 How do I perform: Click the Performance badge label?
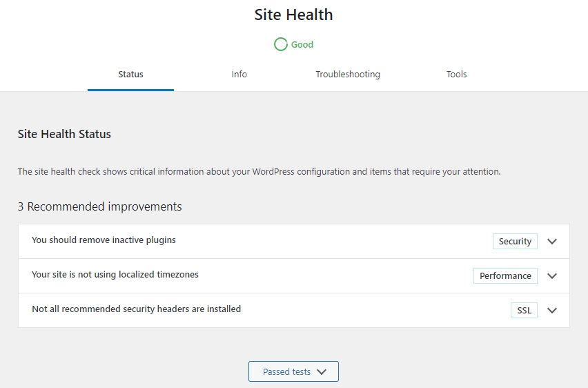[x=505, y=275]
